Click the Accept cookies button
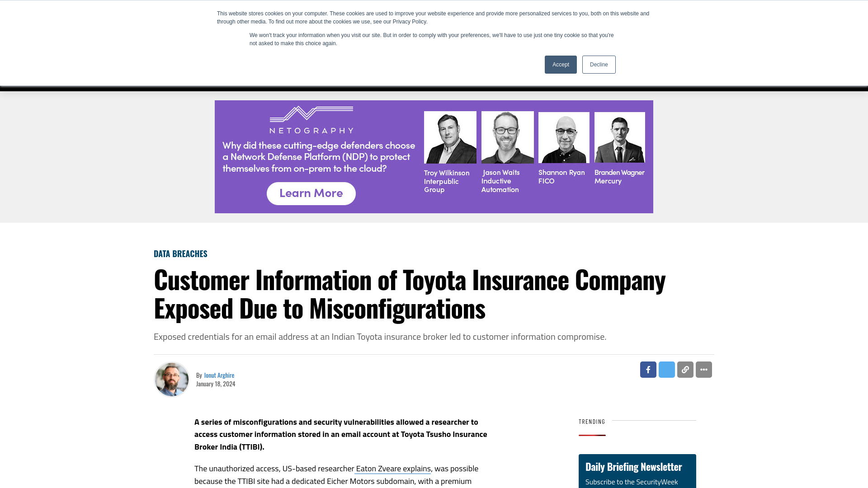Screen dimensions: 868x488 561,64
